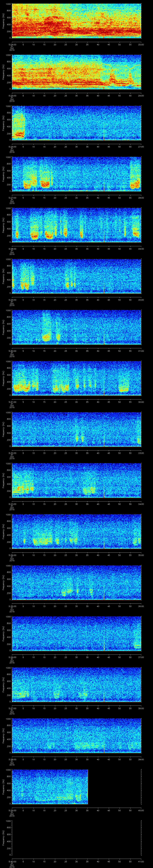Select the 5:34:00 time axis label
The height and width of the screenshot is (868, 153).
(12, 555)
